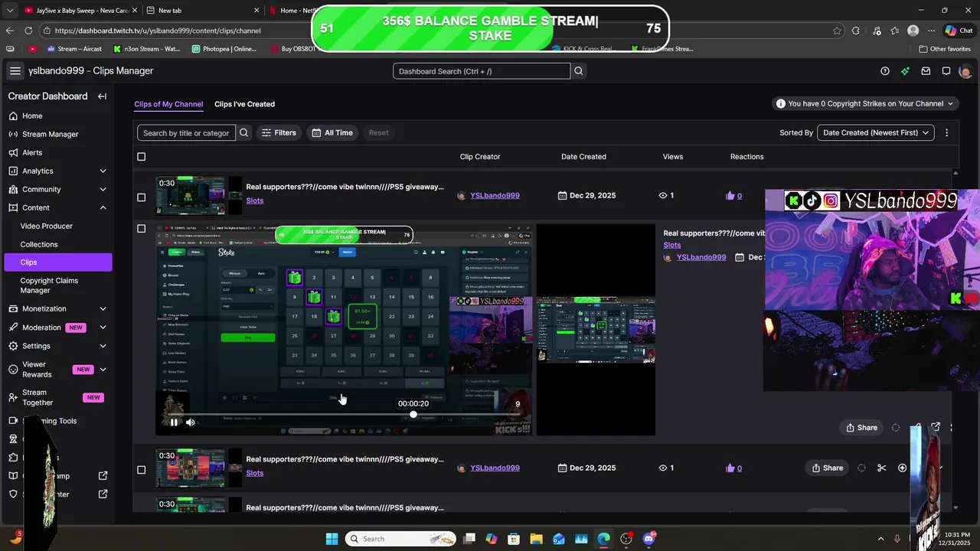Click the scissors edit icon on third clip
Viewport: 980px width, 551px height.
click(882, 468)
